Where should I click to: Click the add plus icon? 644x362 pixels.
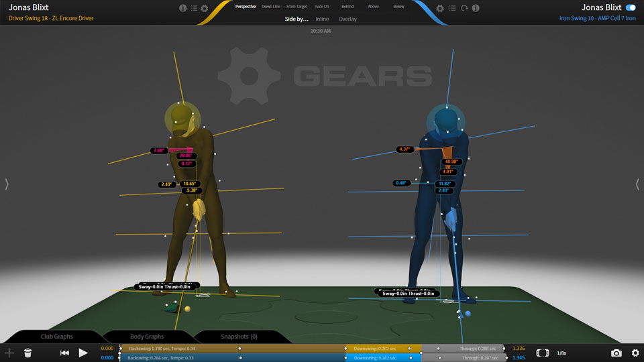[x=9, y=353]
